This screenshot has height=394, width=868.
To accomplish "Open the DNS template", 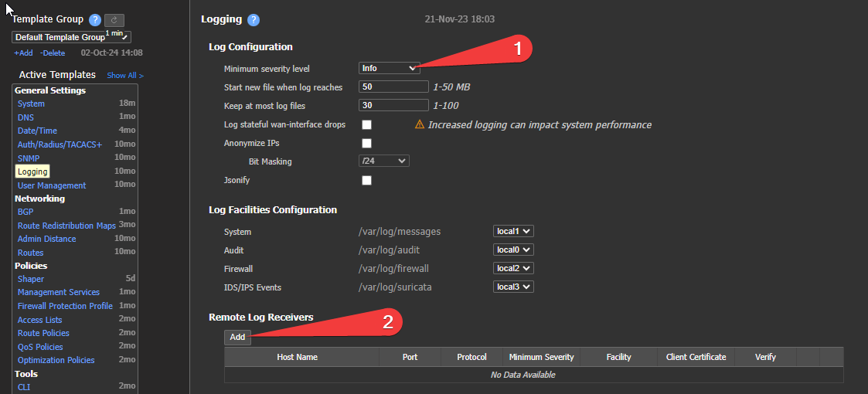I will [x=26, y=117].
